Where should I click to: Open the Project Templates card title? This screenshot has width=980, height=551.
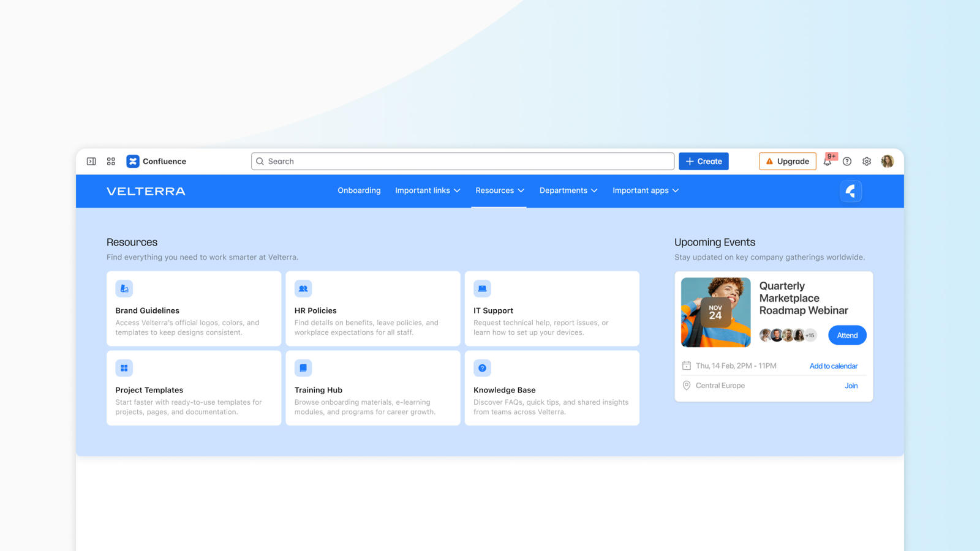[149, 390]
